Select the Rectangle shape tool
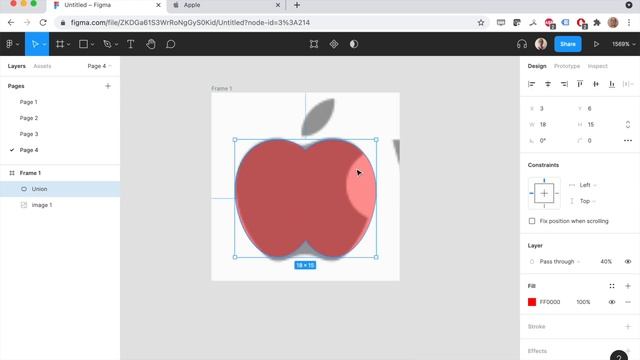The height and width of the screenshot is (360, 640). (83, 44)
